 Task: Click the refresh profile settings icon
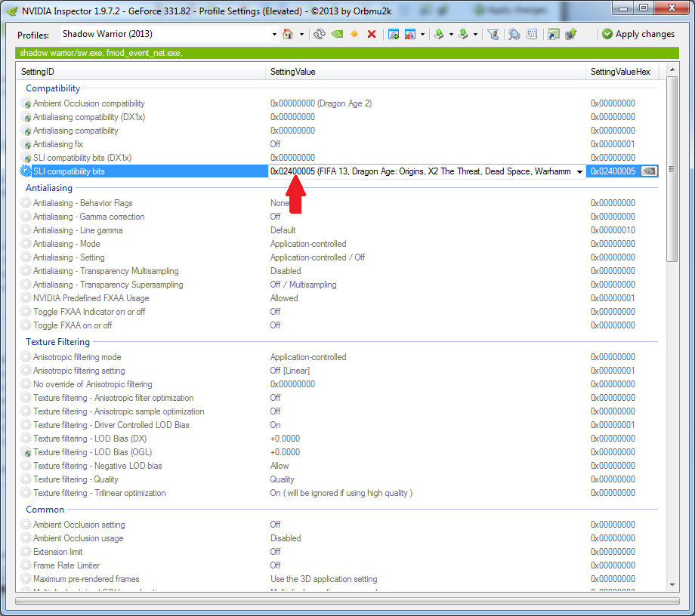point(319,34)
